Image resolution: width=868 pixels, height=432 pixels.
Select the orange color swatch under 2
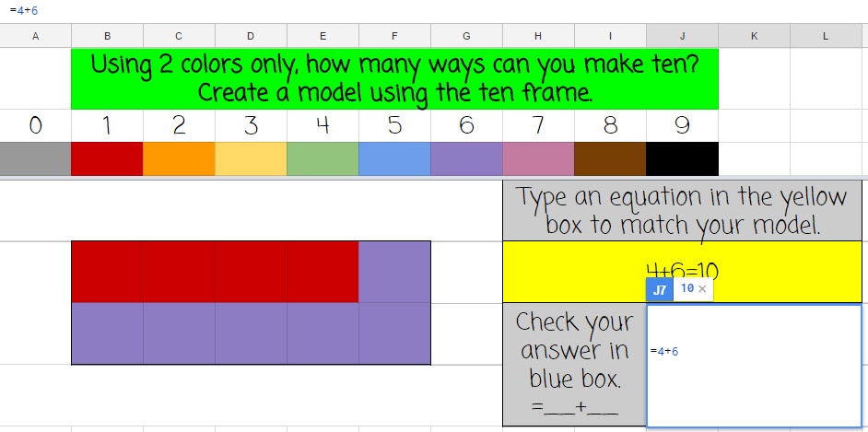tap(179, 158)
